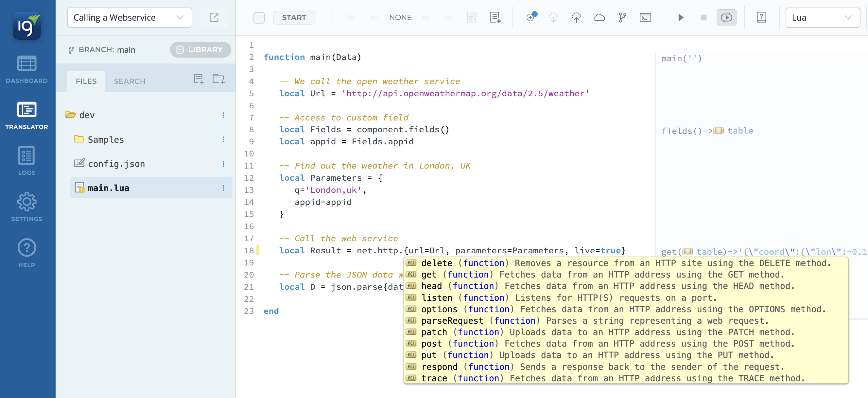Open the Settings gear in sidebar
Image resolution: width=868 pixels, height=398 pixels.
pos(26,207)
